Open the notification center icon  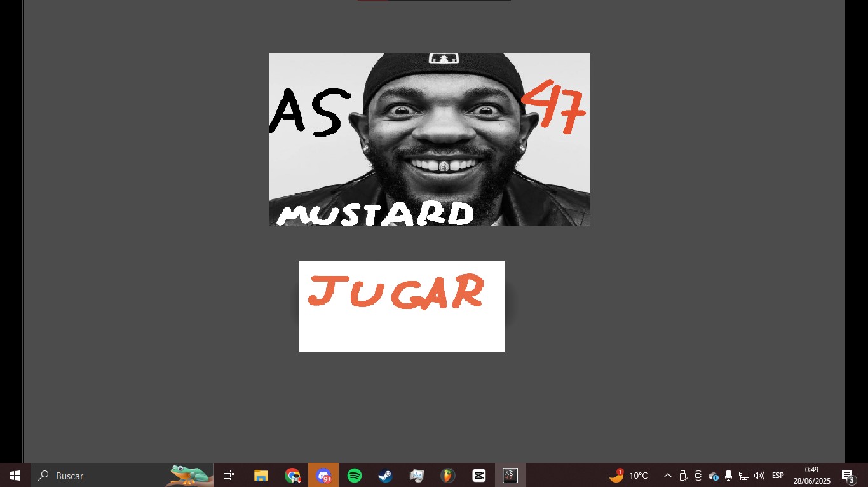(848, 476)
